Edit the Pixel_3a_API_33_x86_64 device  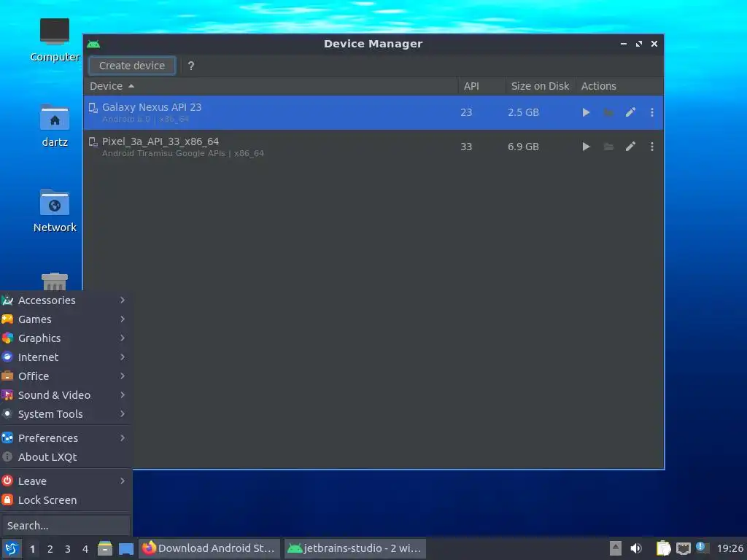630,147
